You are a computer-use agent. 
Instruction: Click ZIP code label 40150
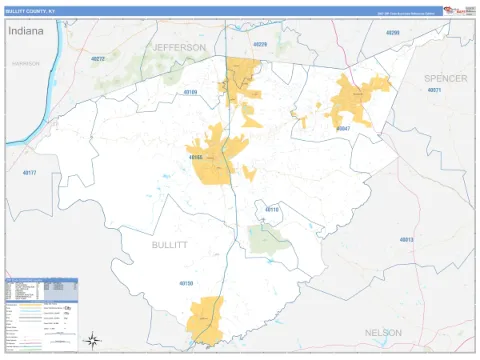pos(186,283)
